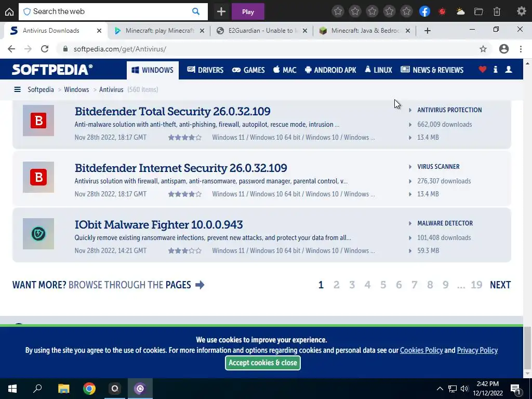
Task: Open browser settings gear icon
Action: point(522,11)
